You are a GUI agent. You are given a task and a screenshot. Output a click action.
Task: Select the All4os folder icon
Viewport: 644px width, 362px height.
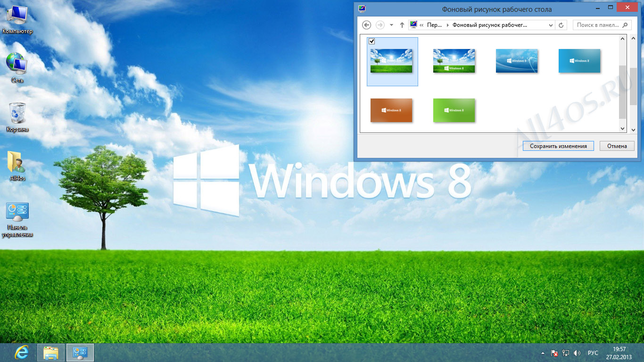click(x=17, y=166)
